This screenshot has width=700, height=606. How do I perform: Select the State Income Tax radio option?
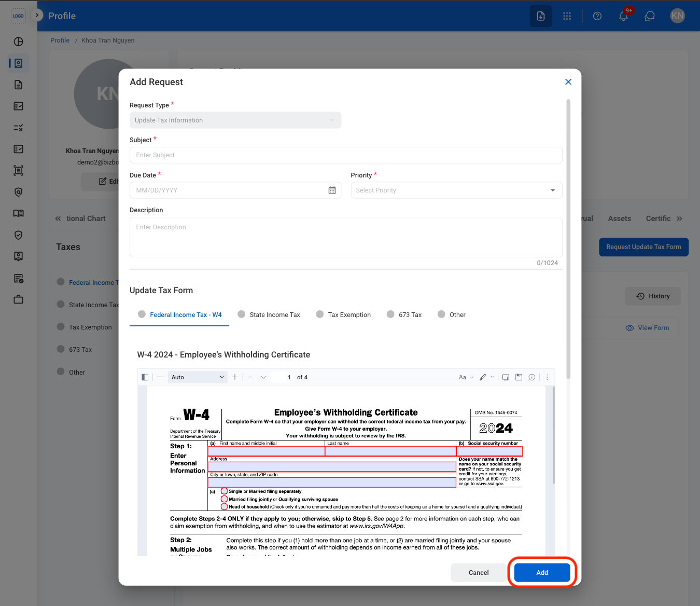(269, 314)
